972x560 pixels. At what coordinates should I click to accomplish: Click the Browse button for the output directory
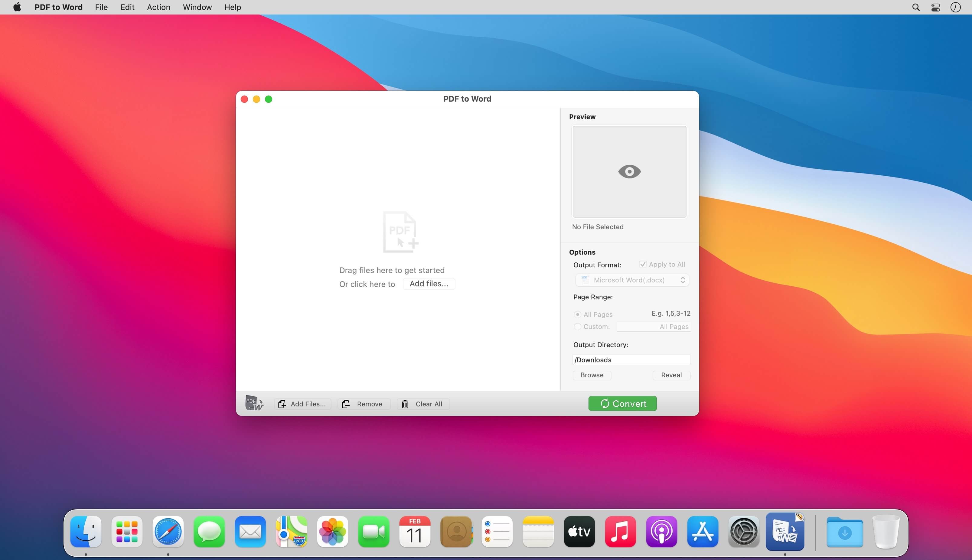pyautogui.click(x=592, y=375)
